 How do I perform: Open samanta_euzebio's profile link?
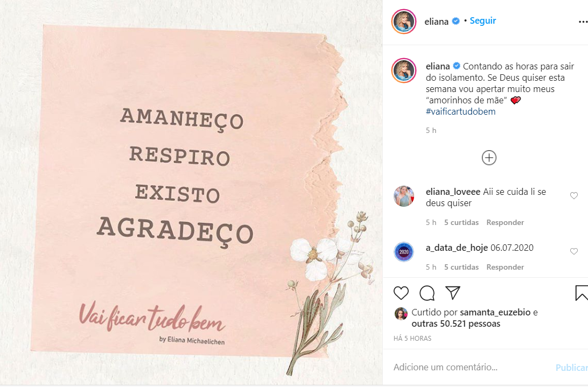[x=495, y=312]
